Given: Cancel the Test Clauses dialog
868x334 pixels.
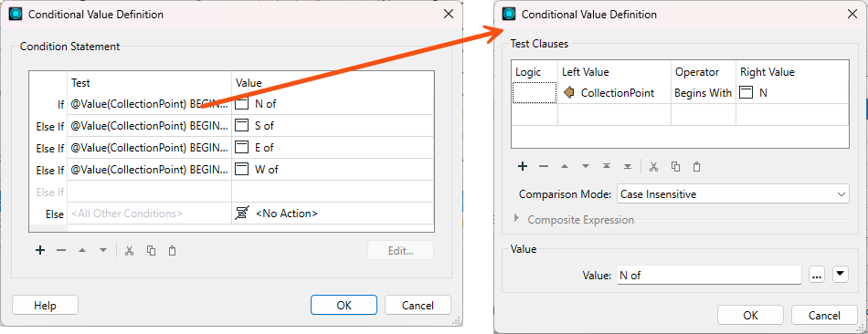Looking at the screenshot, I should 824,315.
